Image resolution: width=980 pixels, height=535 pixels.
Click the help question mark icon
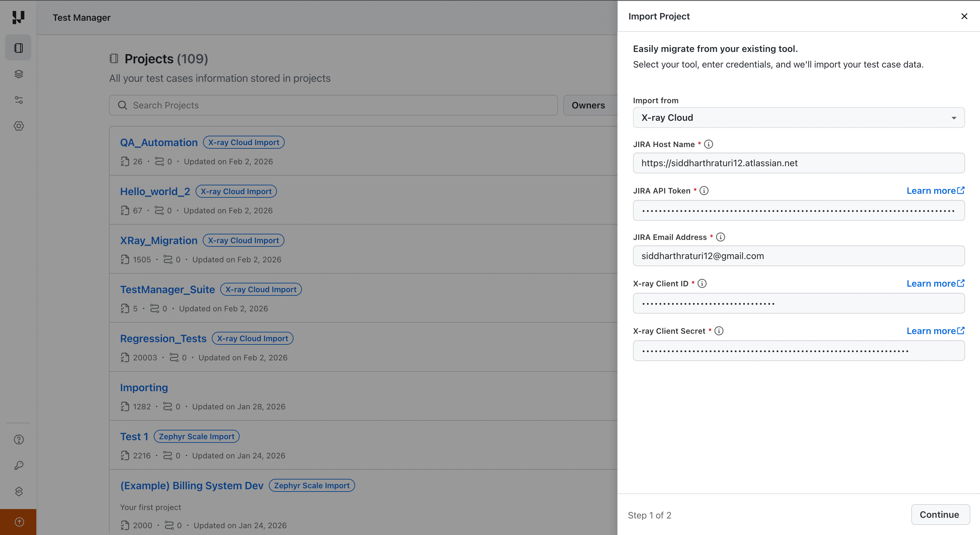coord(18,440)
